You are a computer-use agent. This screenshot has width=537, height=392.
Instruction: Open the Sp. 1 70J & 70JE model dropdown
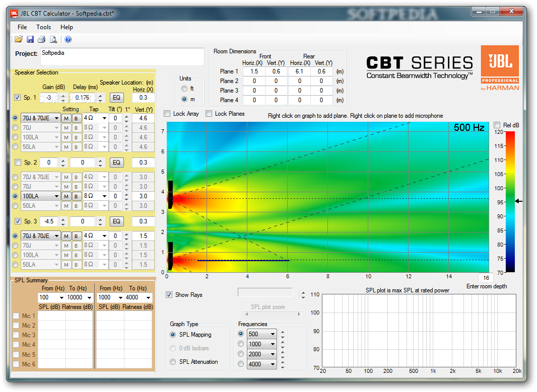(x=56, y=118)
